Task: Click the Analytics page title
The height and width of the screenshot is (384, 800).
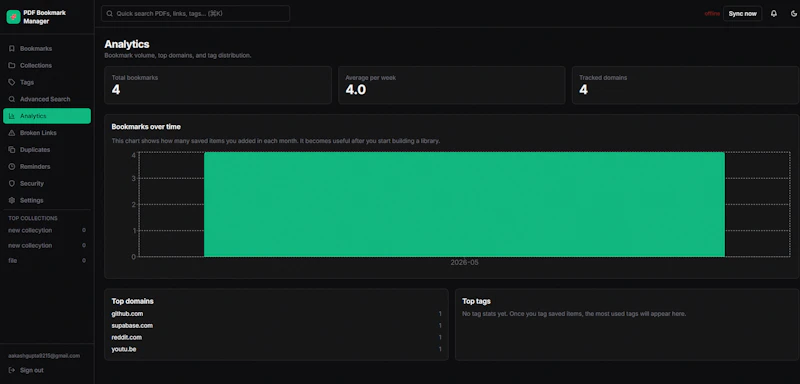Action: [x=127, y=44]
